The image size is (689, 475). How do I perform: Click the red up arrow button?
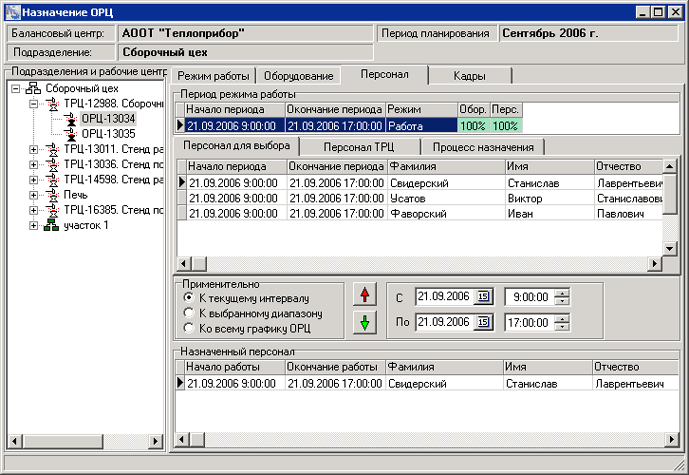[x=365, y=294]
